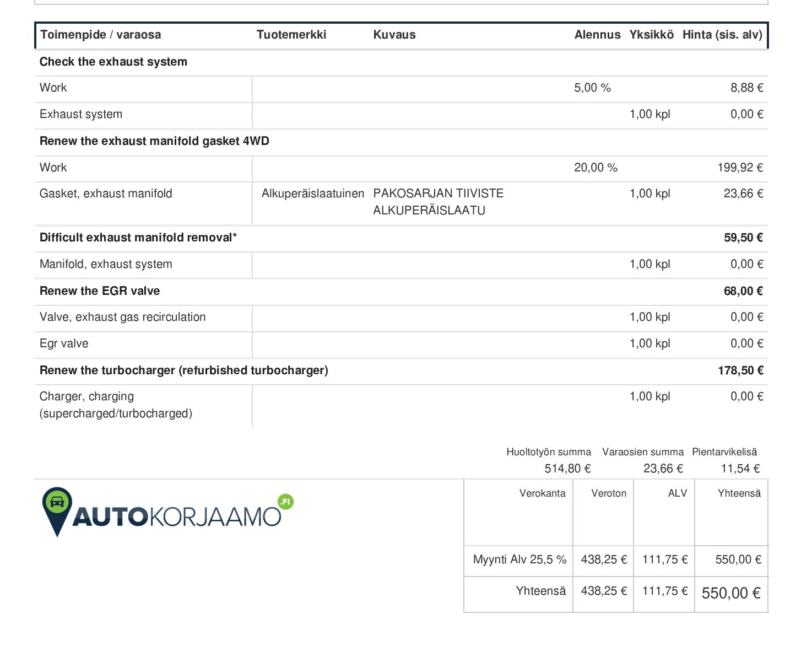This screenshot has height=646, width=812.
Task: Click the 'Alkuperäislaatuinen' brand cell
Action: [x=313, y=193]
